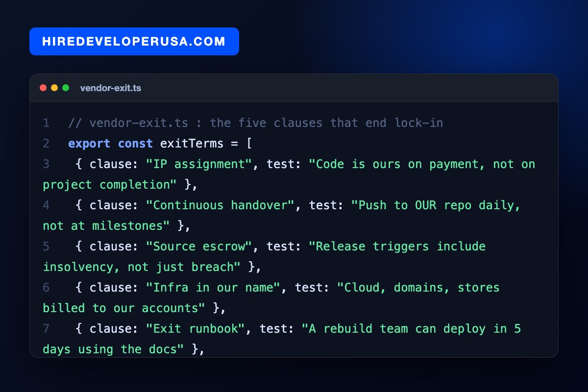Click the yellow minimize dot in code window
The width and height of the screenshot is (588, 392).
tap(54, 88)
